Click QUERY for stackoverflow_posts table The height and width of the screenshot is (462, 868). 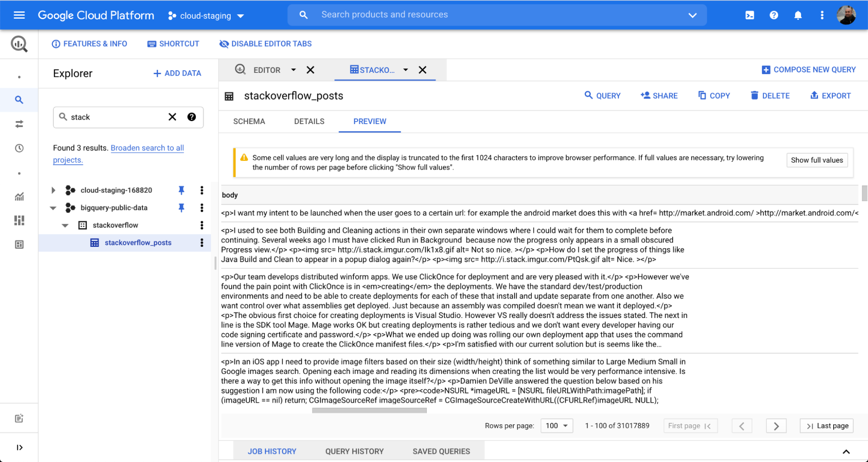(x=603, y=96)
